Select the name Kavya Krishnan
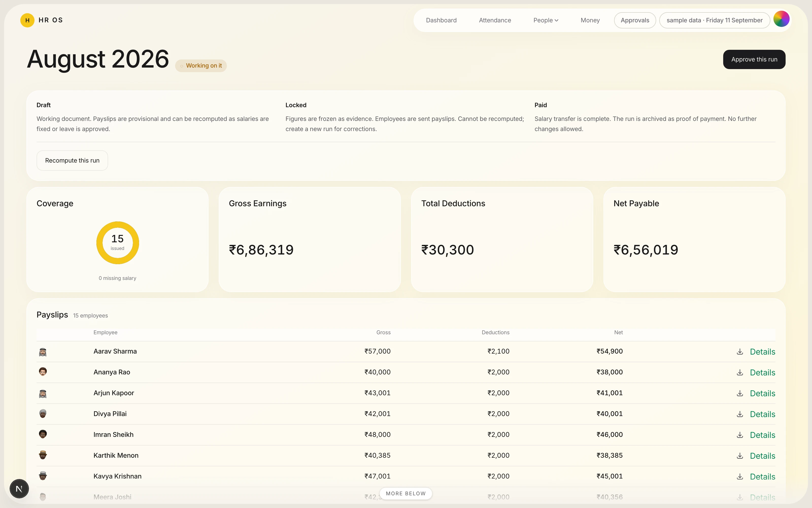 tap(117, 477)
